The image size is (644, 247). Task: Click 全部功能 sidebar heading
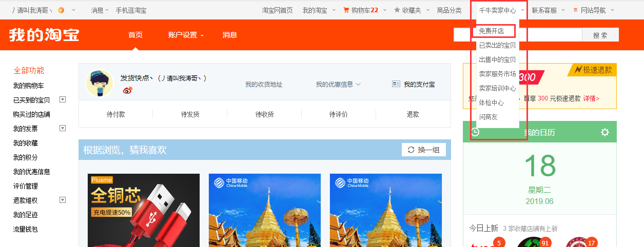pos(29,70)
